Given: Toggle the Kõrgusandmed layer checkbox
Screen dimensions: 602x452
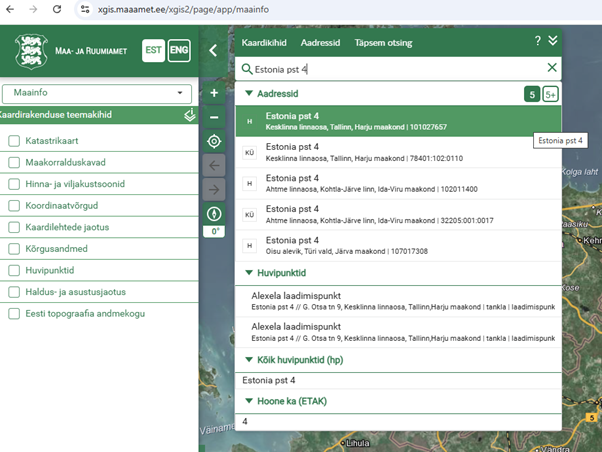Looking at the screenshot, I should pos(14,249).
